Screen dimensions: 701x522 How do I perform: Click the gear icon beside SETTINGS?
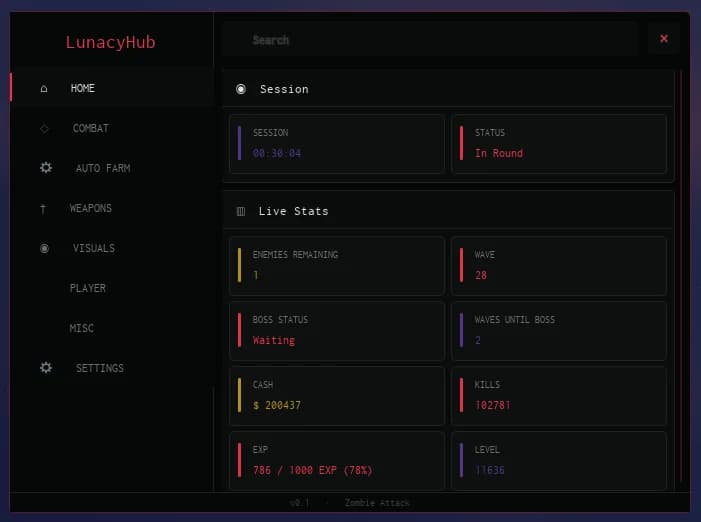pyautogui.click(x=46, y=367)
